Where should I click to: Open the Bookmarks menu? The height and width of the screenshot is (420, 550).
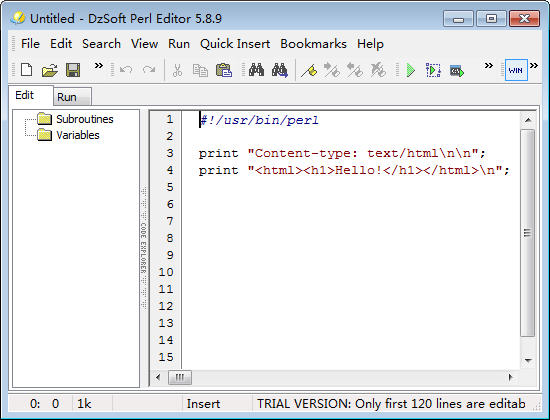point(313,44)
